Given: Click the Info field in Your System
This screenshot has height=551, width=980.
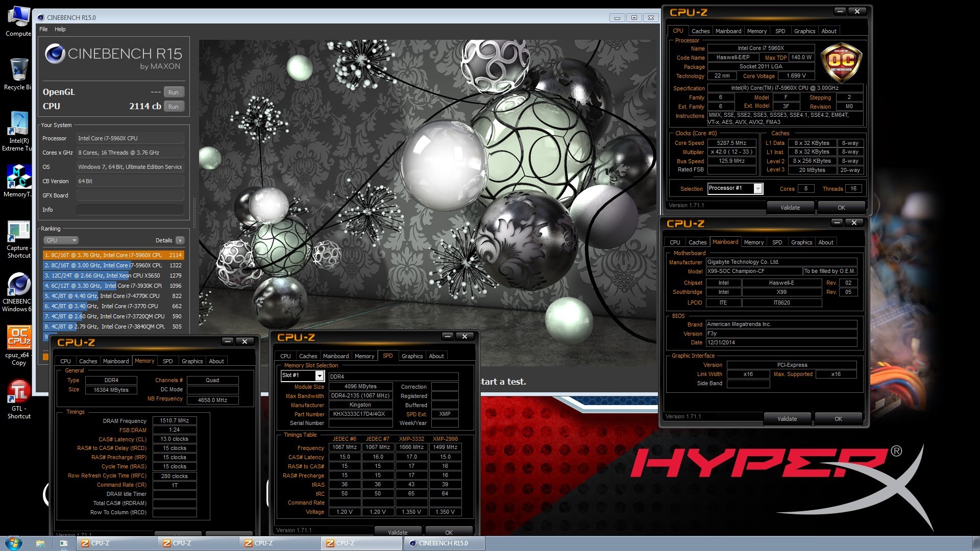Looking at the screenshot, I should [x=130, y=210].
